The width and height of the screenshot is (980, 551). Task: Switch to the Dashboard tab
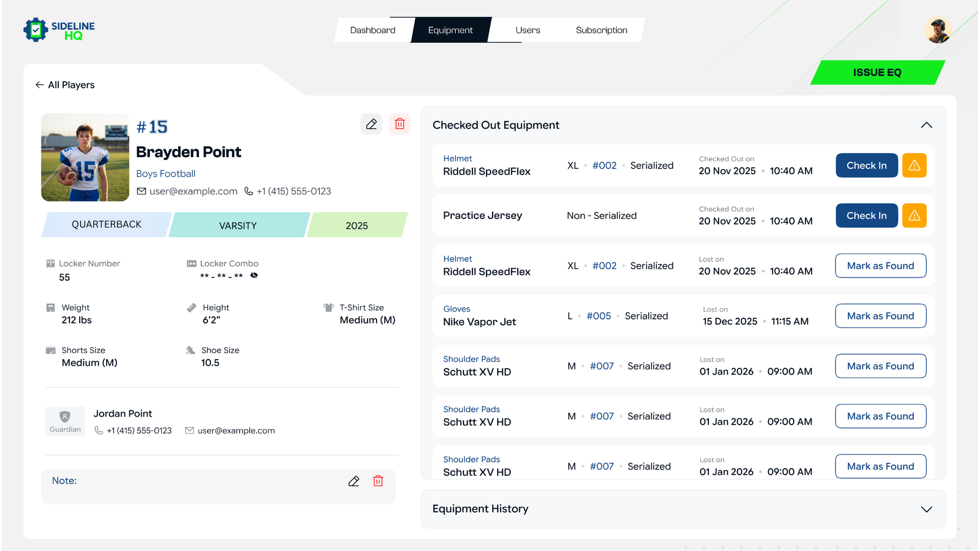(373, 30)
